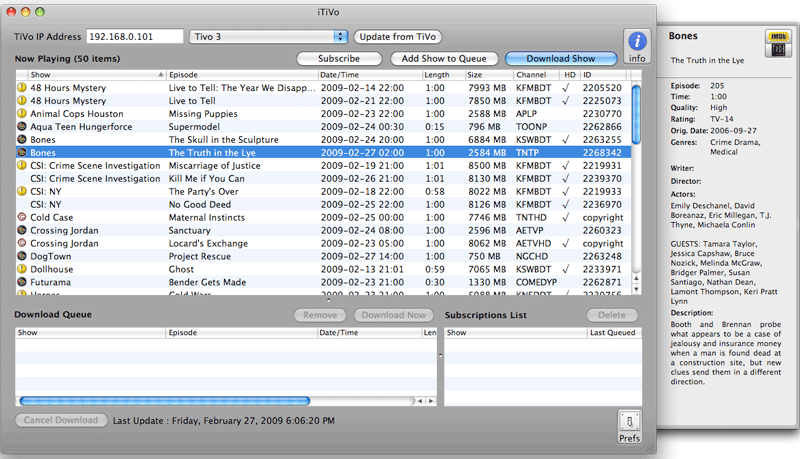Viewport: 800px width, 459px height.
Task: Select 'Project Rescue' episode row
Action: coord(323,256)
